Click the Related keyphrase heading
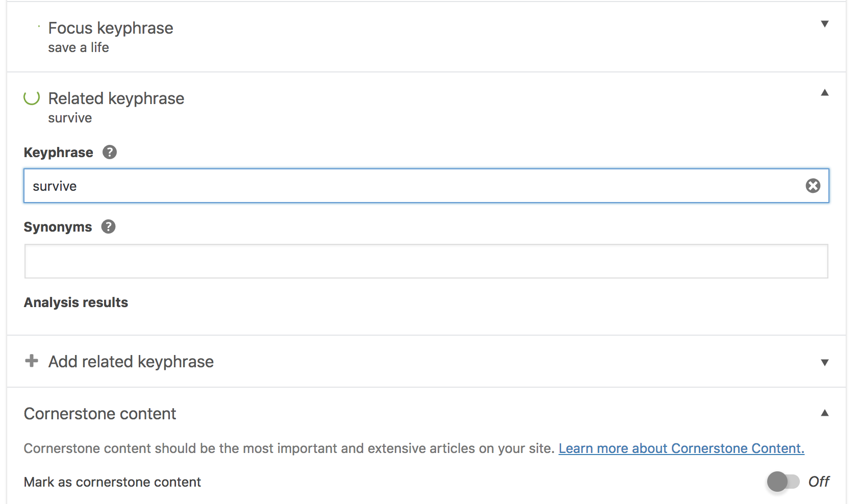Image resolution: width=859 pixels, height=504 pixels. (x=116, y=98)
